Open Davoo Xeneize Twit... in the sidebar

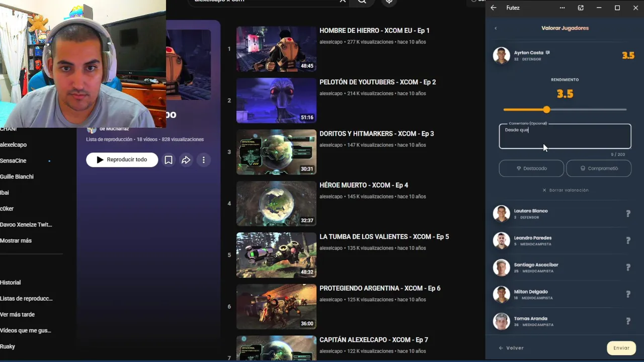(x=26, y=225)
